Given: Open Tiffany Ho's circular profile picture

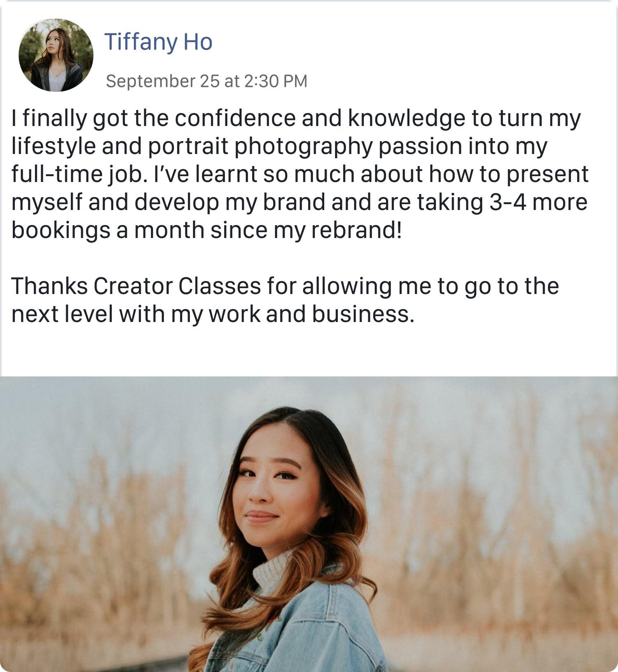Looking at the screenshot, I should click(x=56, y=55).
